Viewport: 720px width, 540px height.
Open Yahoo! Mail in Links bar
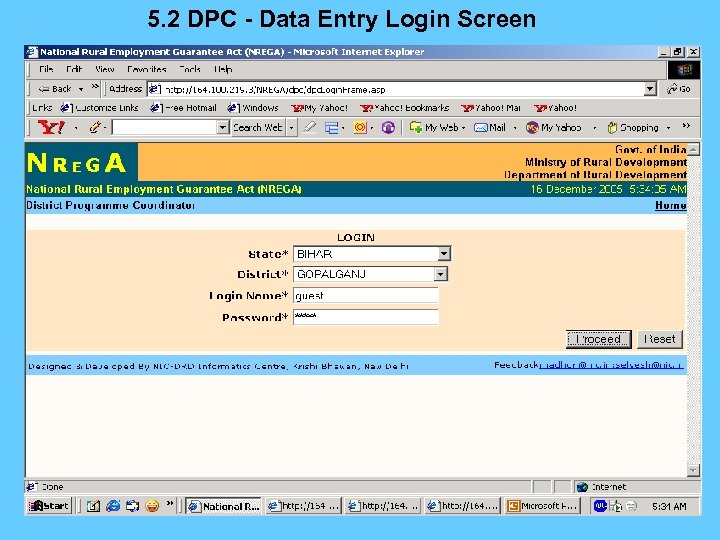[491, 108]
